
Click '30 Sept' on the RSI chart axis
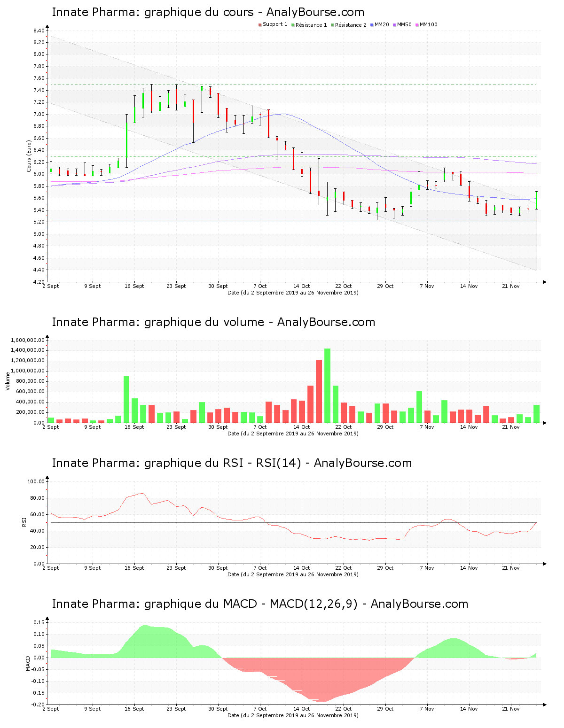point(218,568)
